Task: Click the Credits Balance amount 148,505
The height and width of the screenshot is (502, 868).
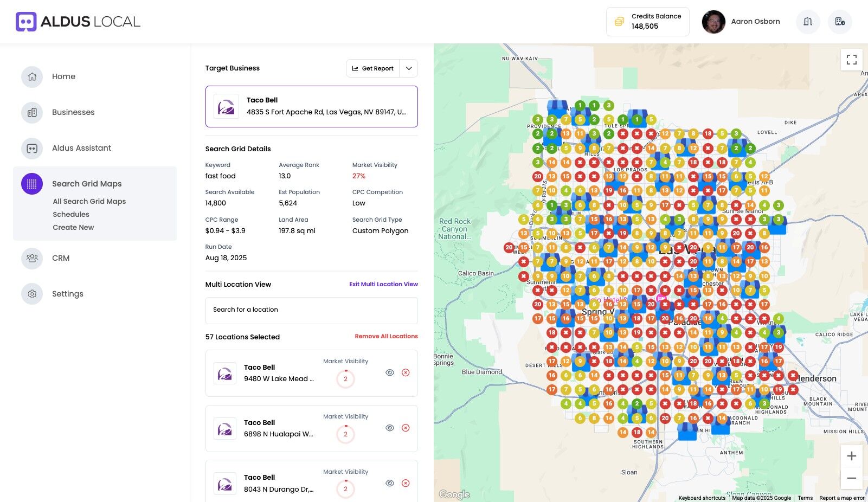Action: click(x=645, y=26)
